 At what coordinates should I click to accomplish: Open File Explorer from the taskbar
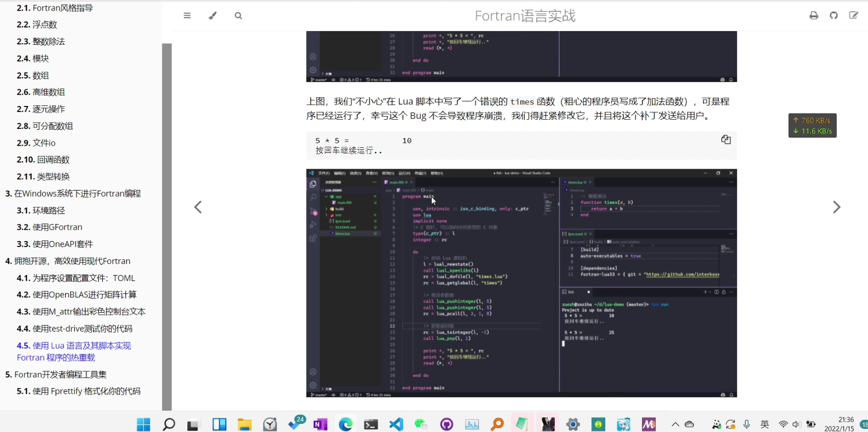pyautogui.click(x=244, y=424)
